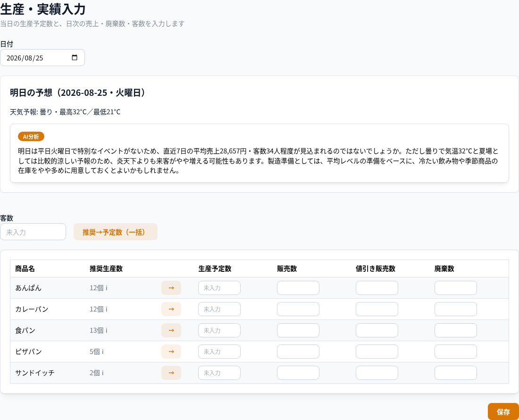Select the ピザパン product name cell
Viewport: 519px width, 420px height.
[x=28, y=352]
